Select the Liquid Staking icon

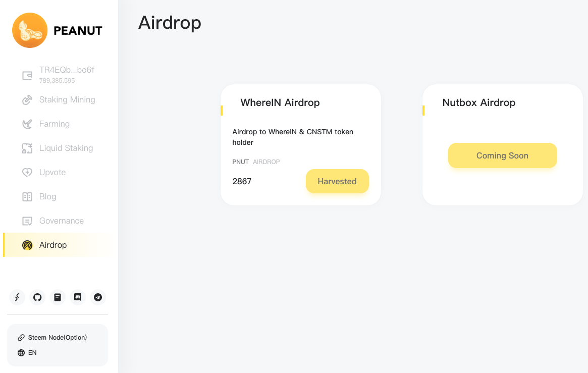[27, 148]
